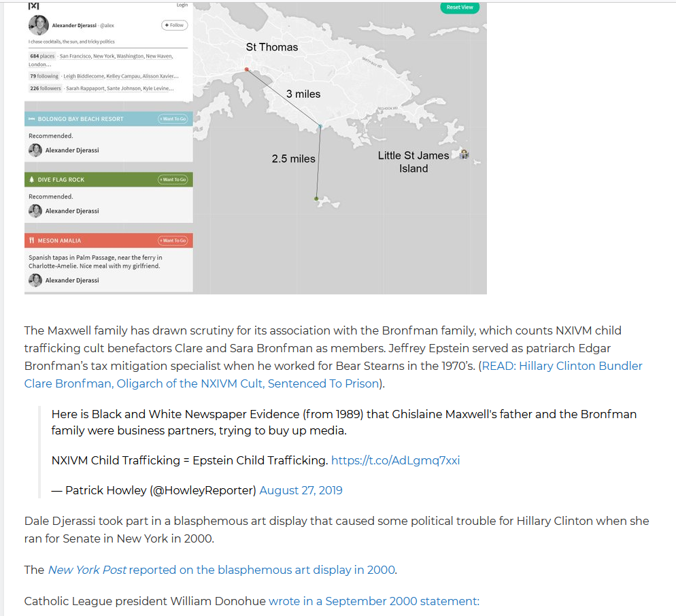Select the blue map pin at the 3 miles line end
This screenshot has height=616, width=676.
pos(320,126)
